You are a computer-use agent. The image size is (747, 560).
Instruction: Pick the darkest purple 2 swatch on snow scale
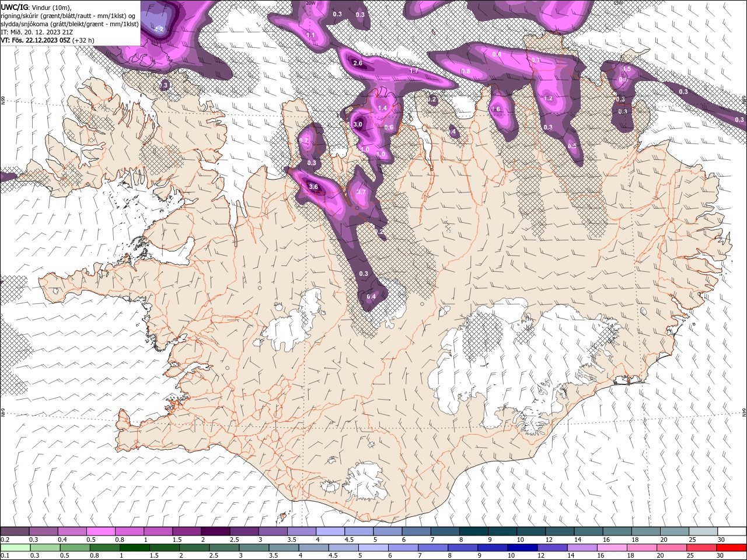[215, 531]
